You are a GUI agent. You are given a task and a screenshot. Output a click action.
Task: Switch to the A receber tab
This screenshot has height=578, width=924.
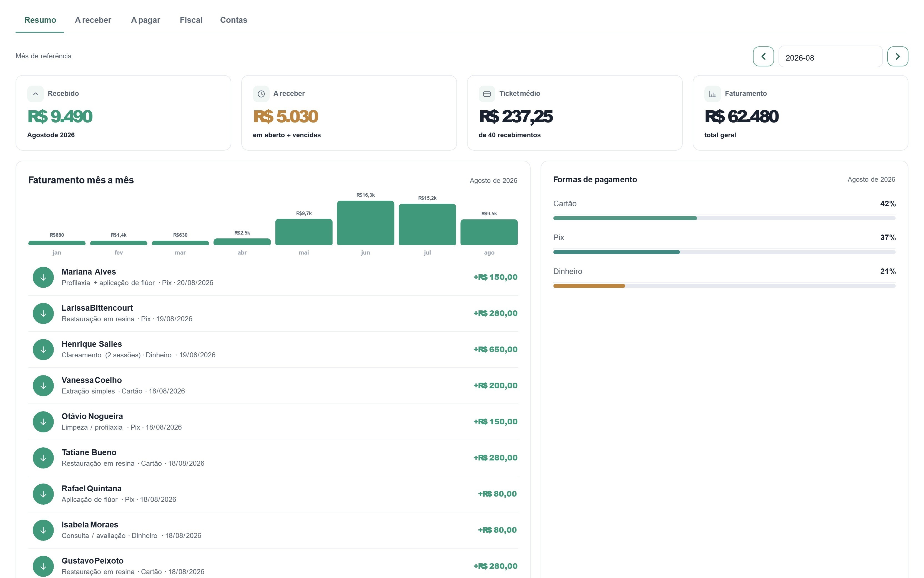click(x=93, y=20)
